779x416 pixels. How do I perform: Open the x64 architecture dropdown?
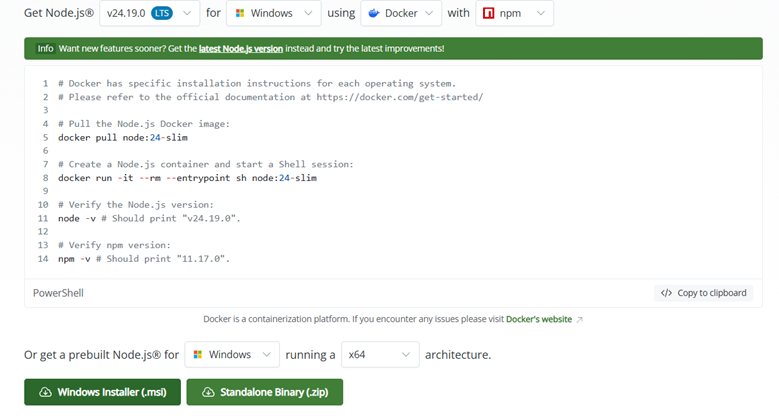(380, 354)
